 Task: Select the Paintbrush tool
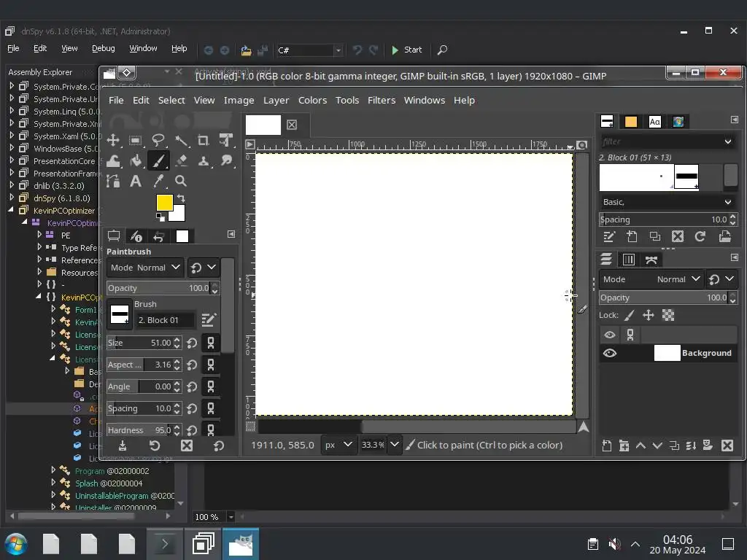tap(158, 161)
